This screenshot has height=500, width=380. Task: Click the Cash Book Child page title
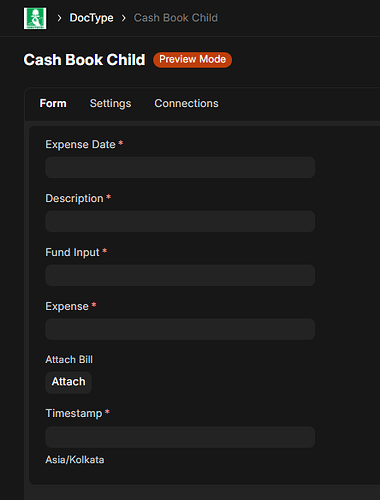[x=84, y=60]
